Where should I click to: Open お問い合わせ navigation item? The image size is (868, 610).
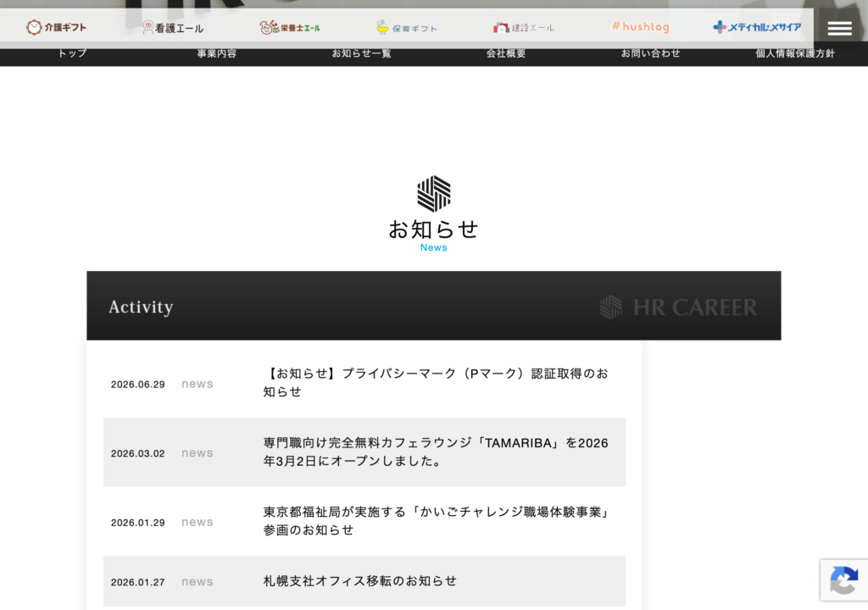(x=650, y=53)
